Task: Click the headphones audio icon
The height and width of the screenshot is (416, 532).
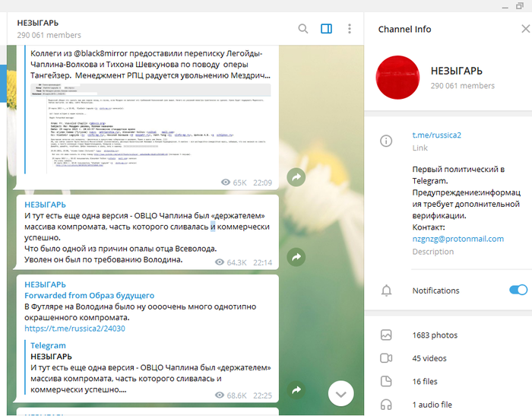Action: [x=386, y=405]
